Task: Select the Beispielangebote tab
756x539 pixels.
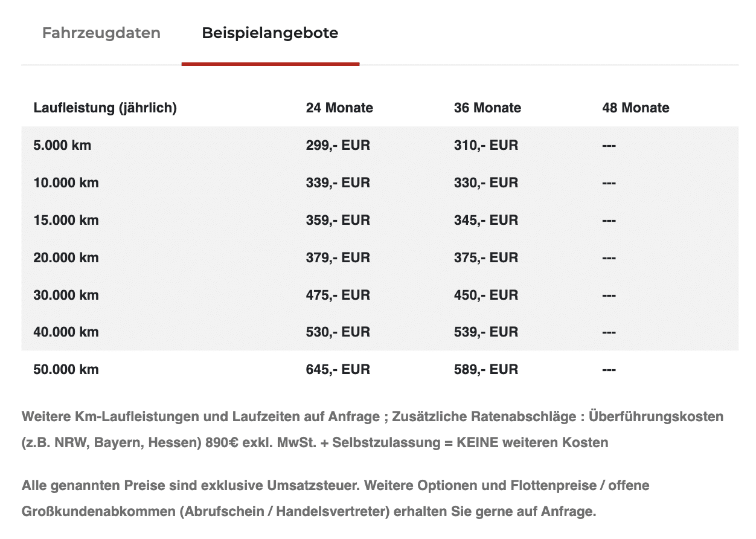Action: click(x=270, y=33)
